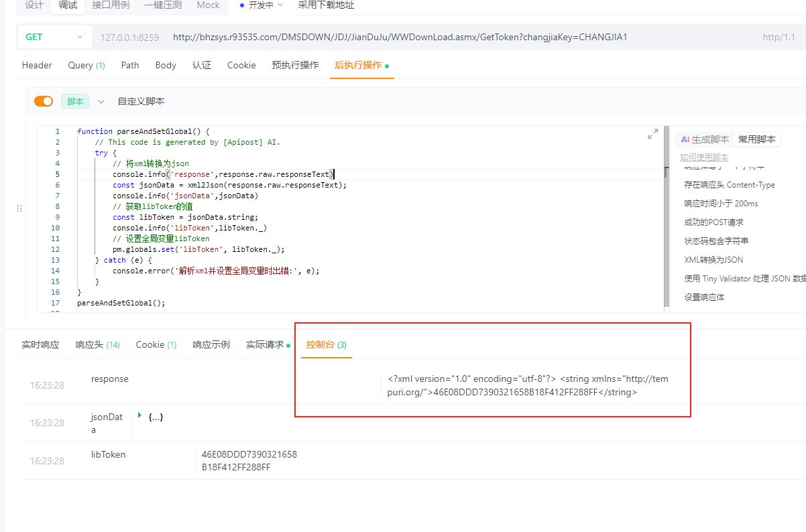Show the 实时响应 panel
The height and width of the screenshot is (532, 806).
pyautogui.click(x=40, y=344)
